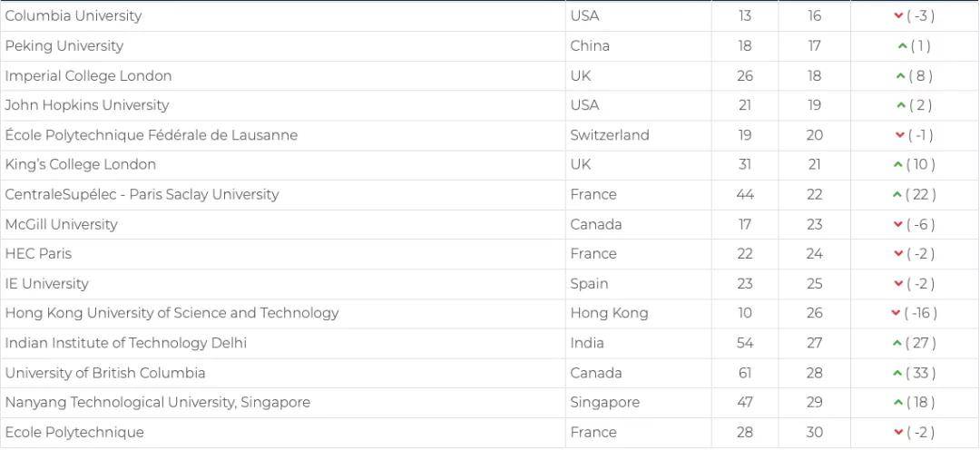Click green up arrow for King's College London

[x=897, y=165]
